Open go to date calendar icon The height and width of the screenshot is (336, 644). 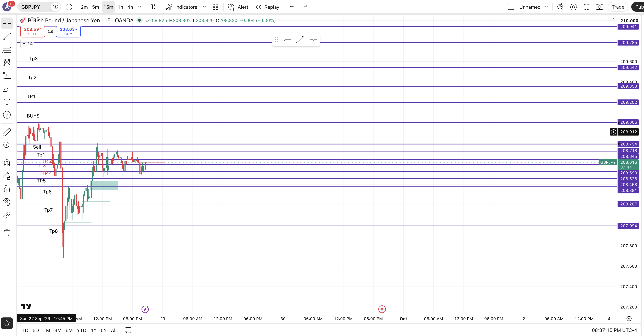[x=128, y=330]
